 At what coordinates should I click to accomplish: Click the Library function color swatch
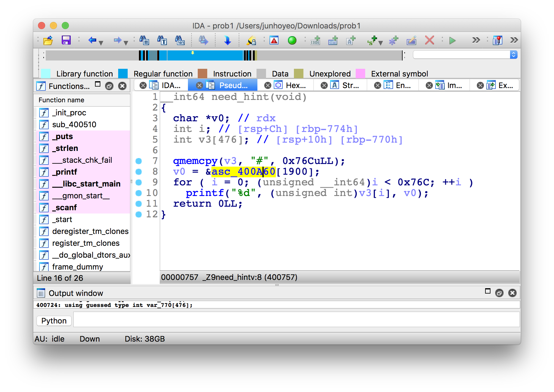coord(45,74)
